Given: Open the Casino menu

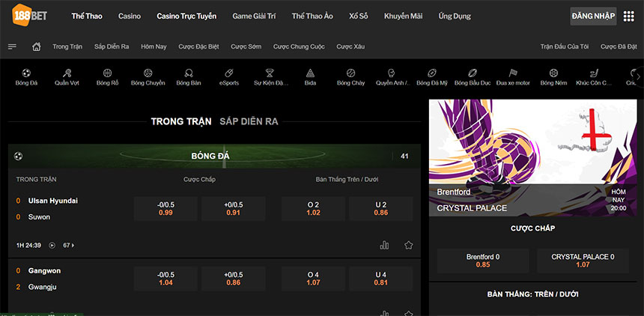Looking at the screenshot, I should pyautogui.click(x=130, y=16).
